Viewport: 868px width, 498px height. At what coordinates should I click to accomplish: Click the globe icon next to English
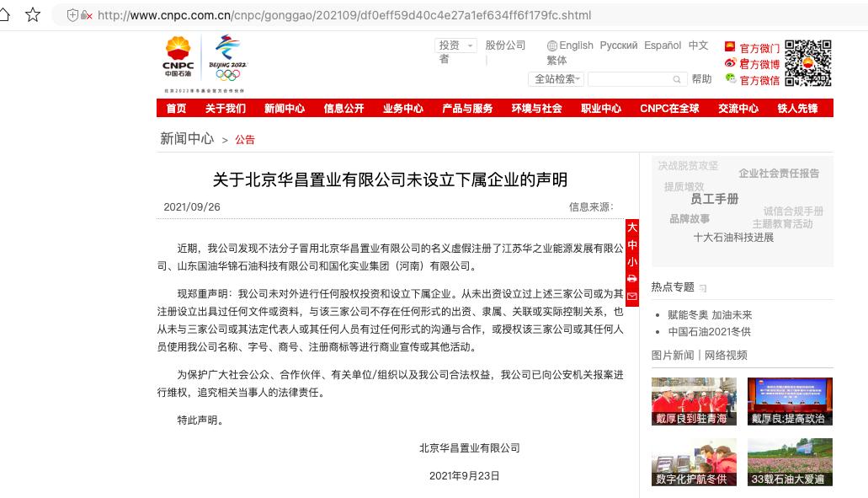[551, 46]
